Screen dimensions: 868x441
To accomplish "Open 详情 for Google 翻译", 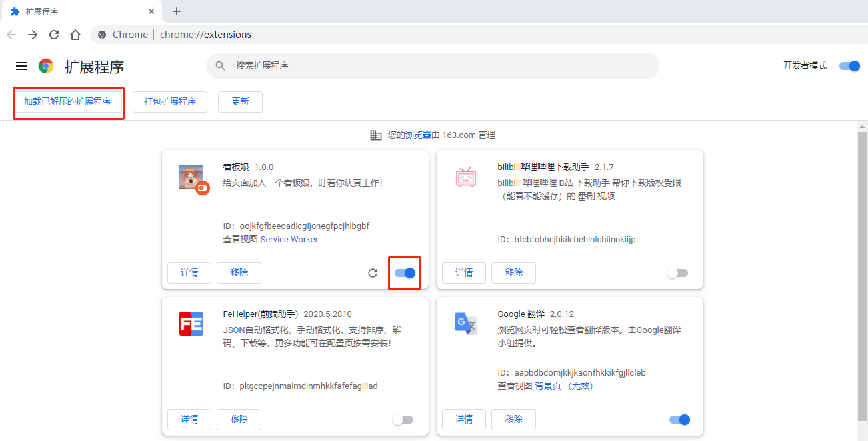I will (x=464, y=420).
